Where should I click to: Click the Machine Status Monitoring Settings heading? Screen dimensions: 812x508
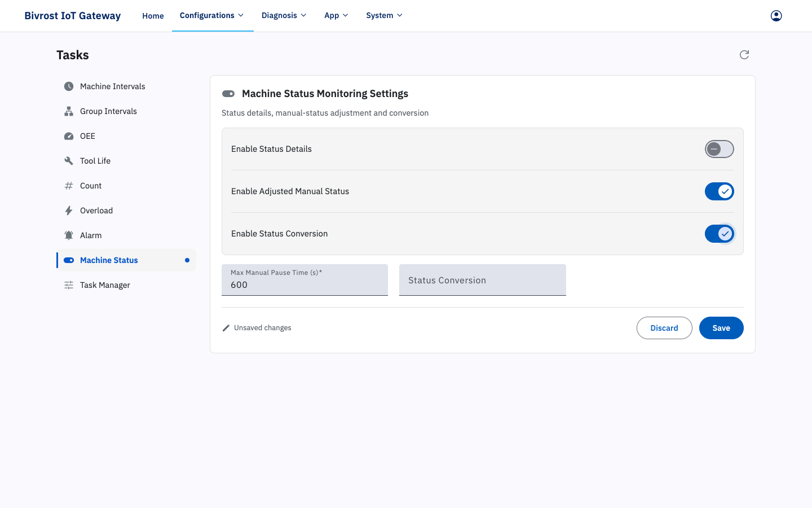click(x=325, y=94)
